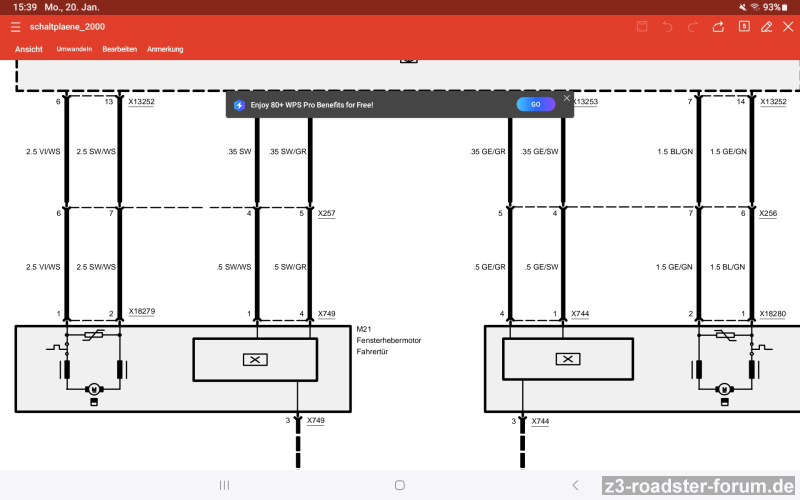Open the Ansicht tab
The width and height of the screenshot is (800, 500).
[29, 49]
